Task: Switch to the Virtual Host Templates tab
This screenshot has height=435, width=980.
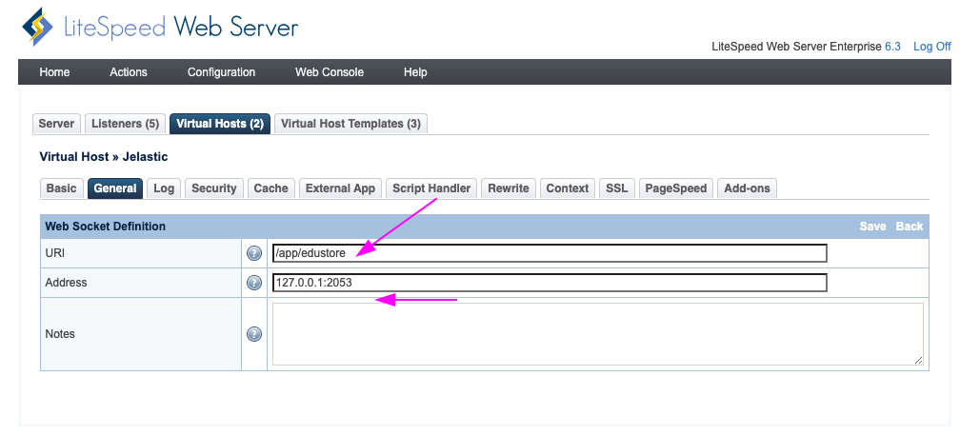Action: [x=350, y=124]
